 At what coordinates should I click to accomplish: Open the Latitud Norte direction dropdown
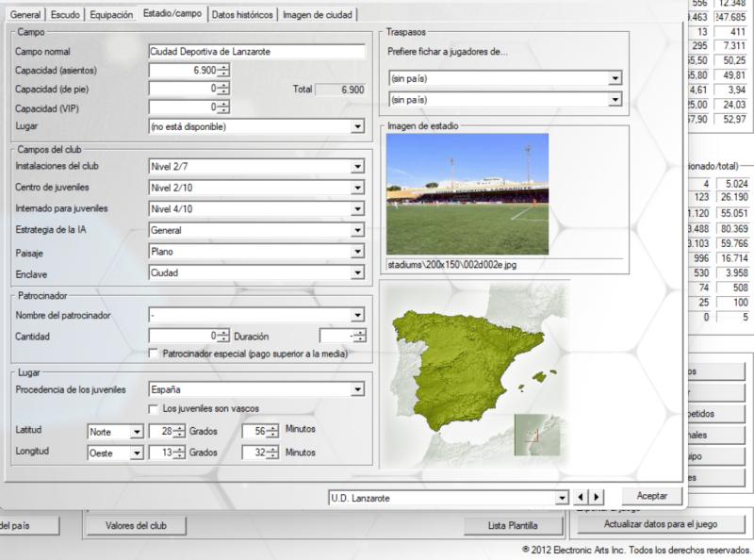pyautogui.click(x=137, y=432)
